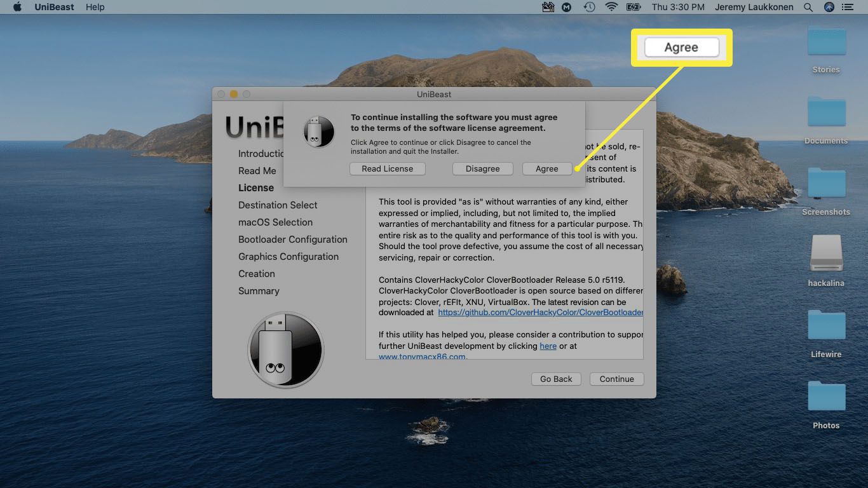Activate the Siri icon in menu bar
This screenshot has height=488, width=868.
(x=829, y=7)
